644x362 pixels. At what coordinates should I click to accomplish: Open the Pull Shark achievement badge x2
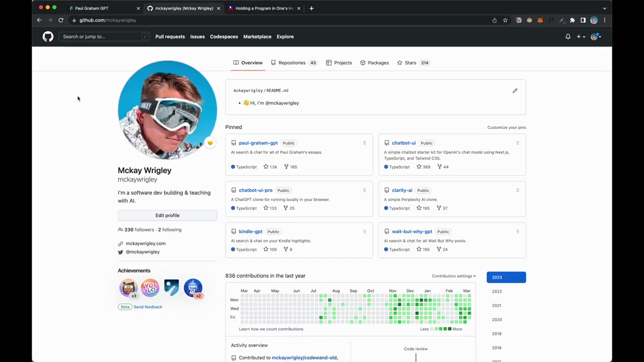click(x=193, y=288)
